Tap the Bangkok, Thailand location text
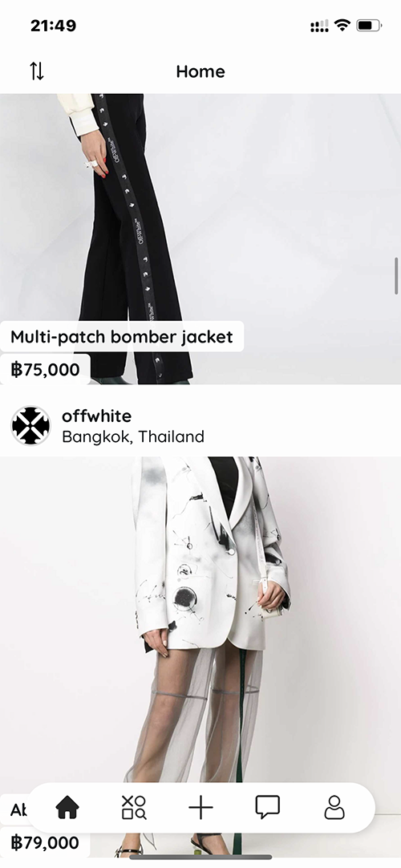Screen dimensions: 401x868 (133, 436)
